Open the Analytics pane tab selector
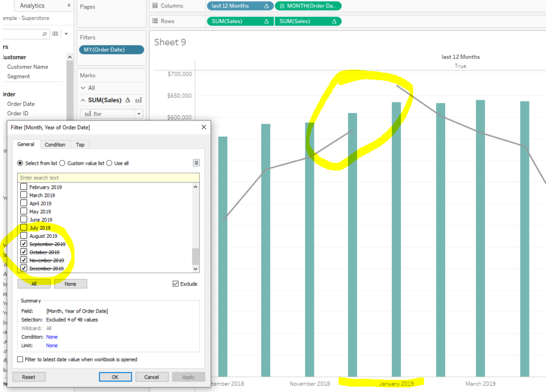The width and height of the screenshot is (546, 392). click(x=69, y=5)
